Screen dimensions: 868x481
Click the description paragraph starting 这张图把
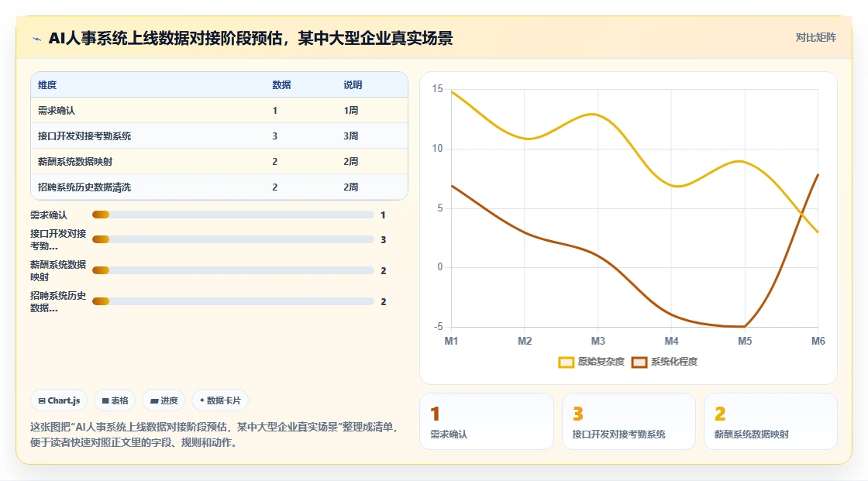tap(214, 435)
